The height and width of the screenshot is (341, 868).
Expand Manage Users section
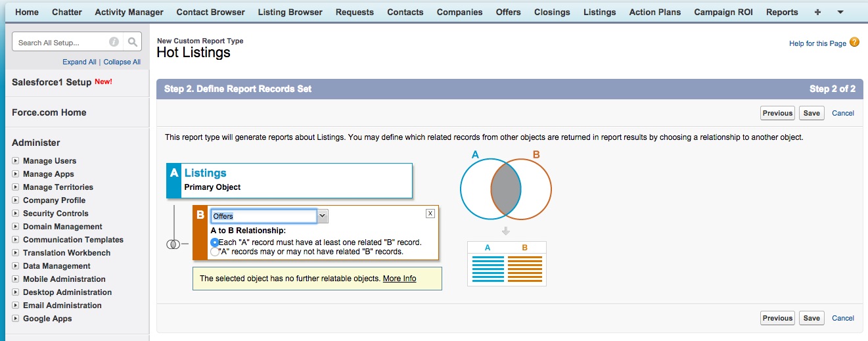[16, 161]
